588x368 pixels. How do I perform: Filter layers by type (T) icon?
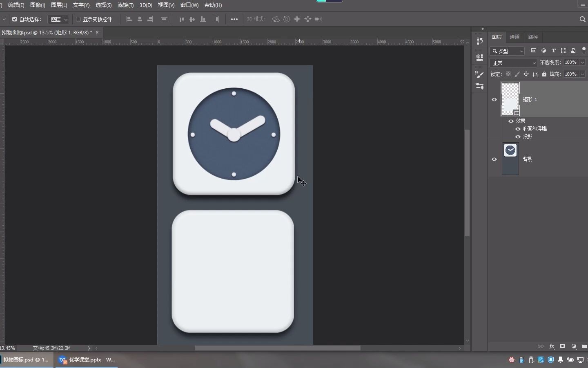pyautogui.click(x=554, y=51)
